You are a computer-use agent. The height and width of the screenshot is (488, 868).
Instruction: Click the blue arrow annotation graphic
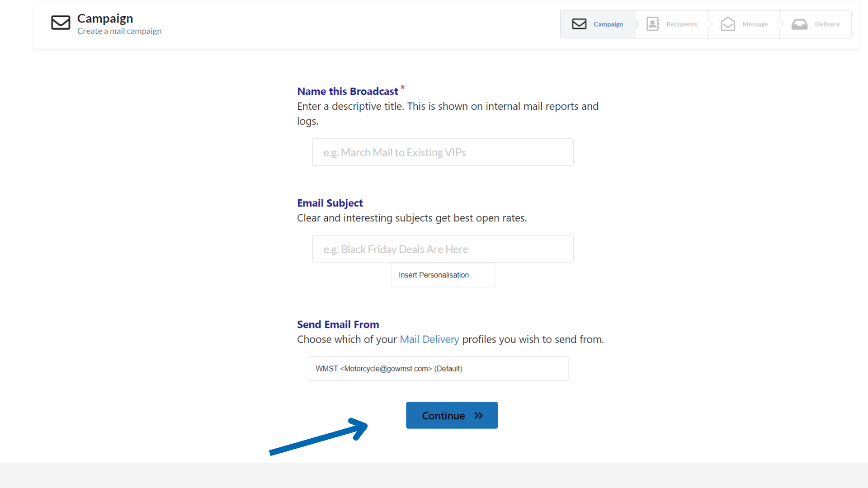319,437
